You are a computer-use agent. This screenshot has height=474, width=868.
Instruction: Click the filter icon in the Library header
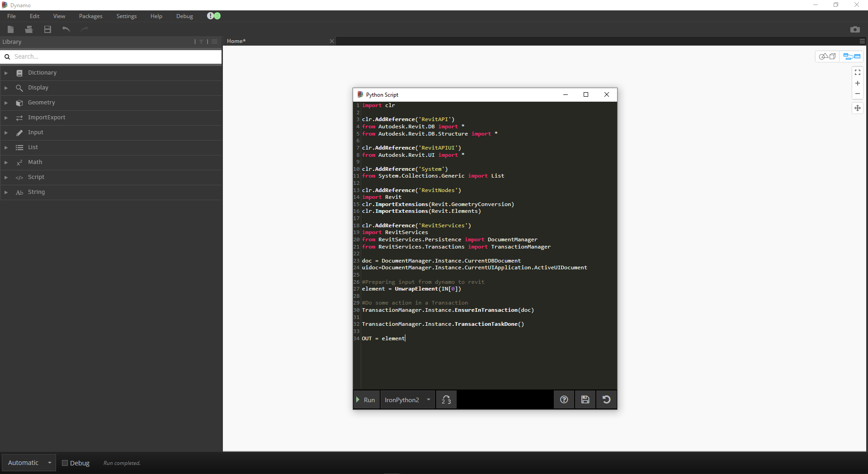(201, 41)
